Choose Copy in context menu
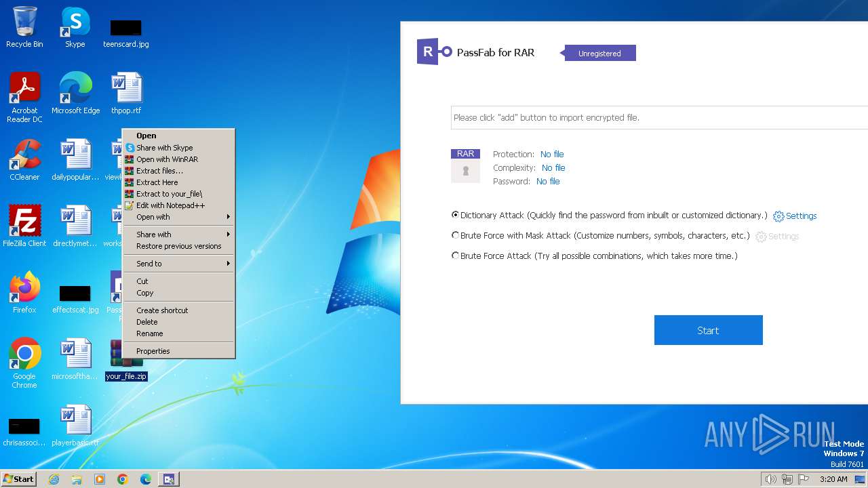 point(179,293)
